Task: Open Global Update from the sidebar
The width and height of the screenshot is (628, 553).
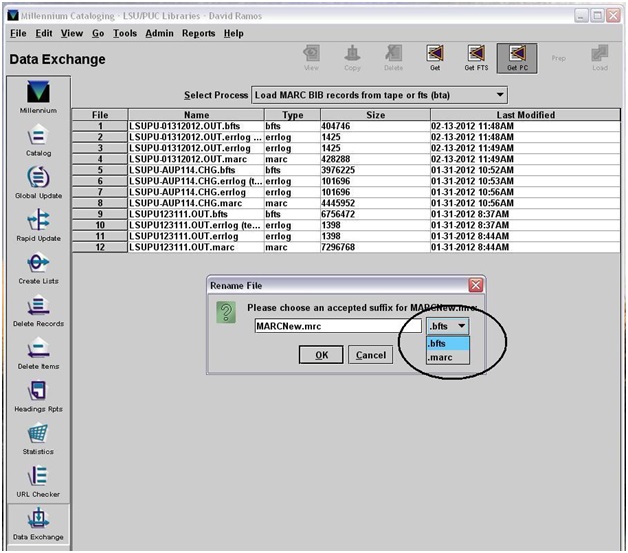Action: click(38, 181)
